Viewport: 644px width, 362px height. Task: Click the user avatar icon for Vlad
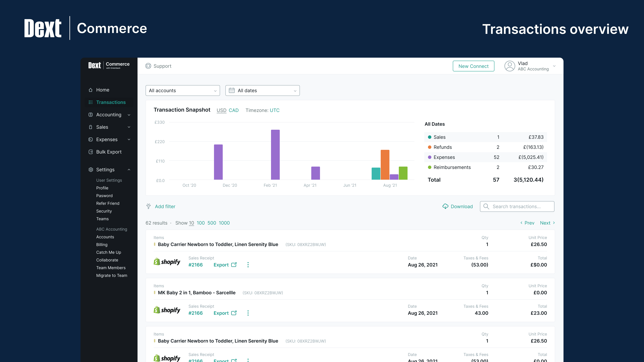point(509,66)
